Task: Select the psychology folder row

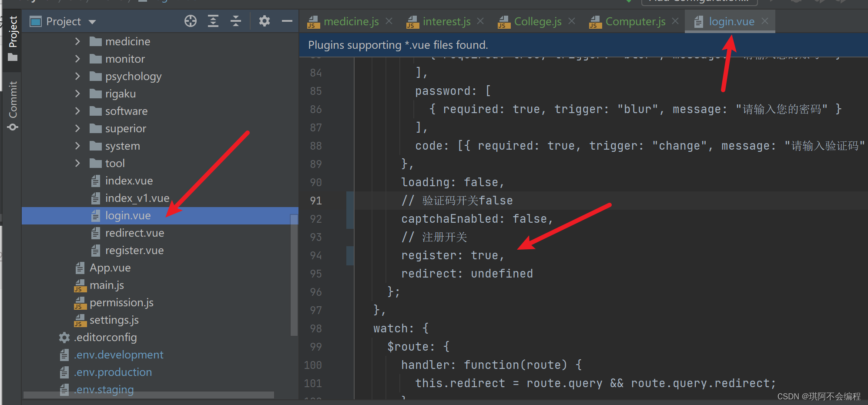Action: 160,76
